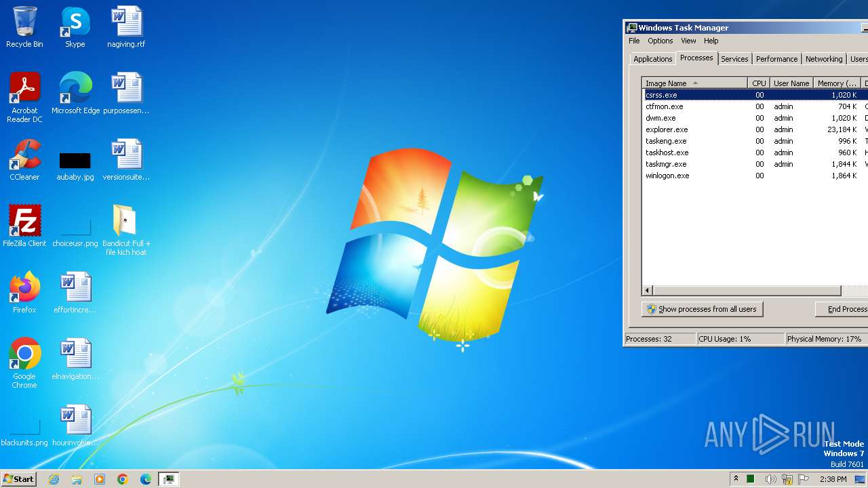Click the green CPU meter tray icon
Viewport: 868px width, 488px height.
(751, 479)
